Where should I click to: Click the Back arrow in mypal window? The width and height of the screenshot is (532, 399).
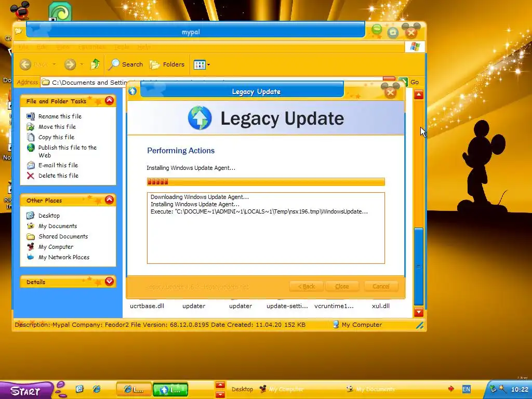(x=25, y=64)
